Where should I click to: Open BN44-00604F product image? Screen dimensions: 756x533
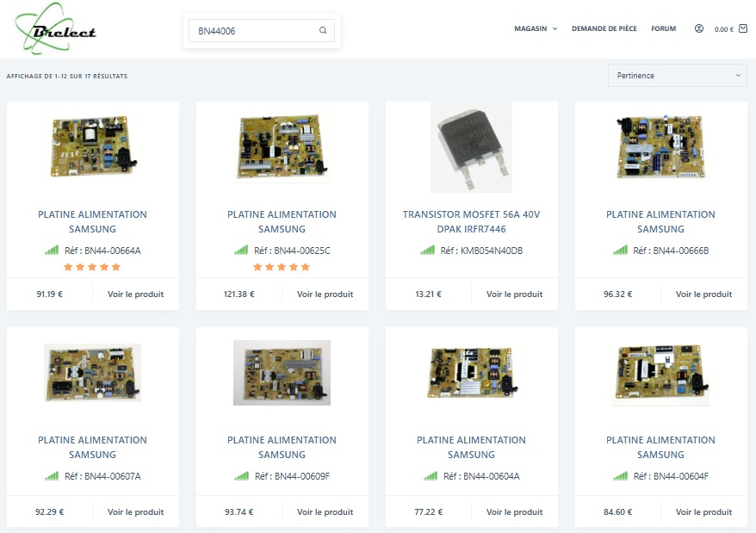click(x=661, y=374)
